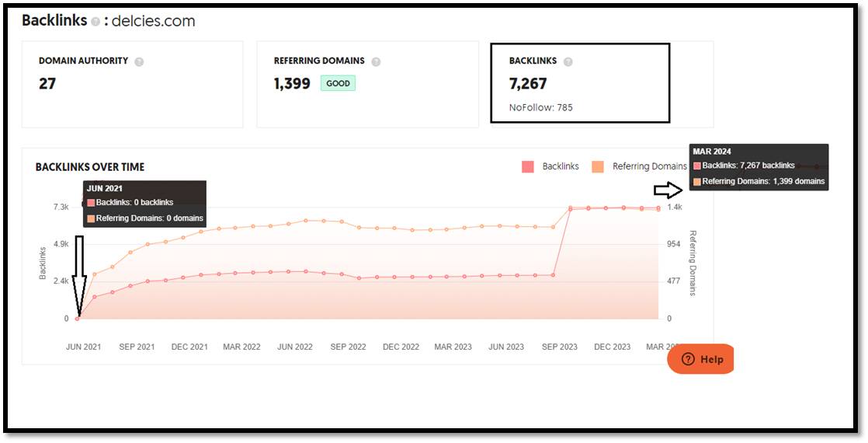Click the Referring Domains legend label
The image size is (868, 443).
tap(649, 166)
